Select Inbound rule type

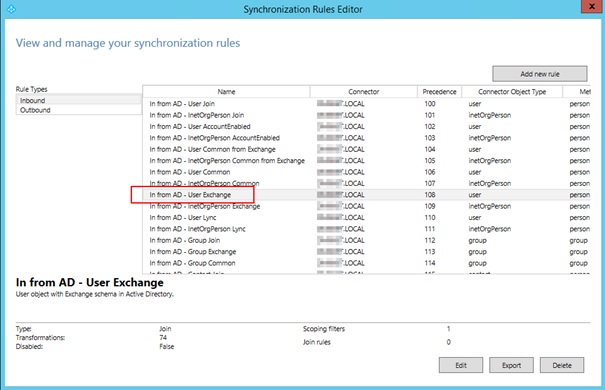click(x=79, y=100)
